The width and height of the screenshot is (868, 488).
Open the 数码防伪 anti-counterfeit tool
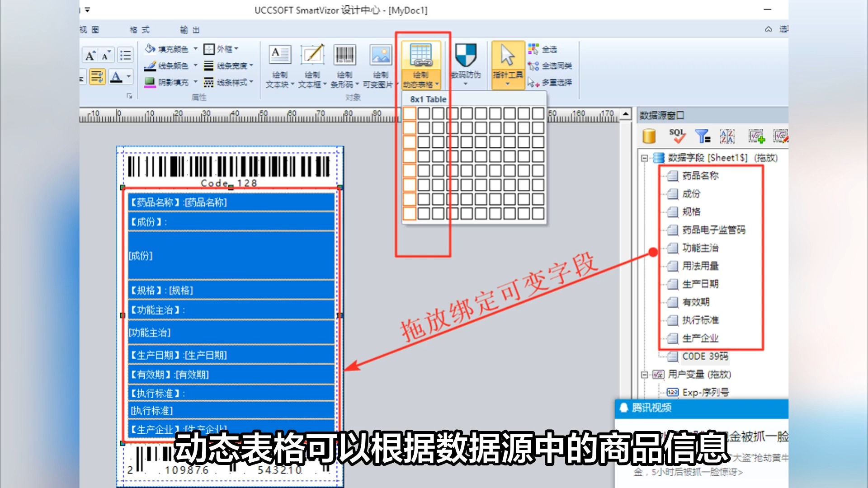(466, 66)
